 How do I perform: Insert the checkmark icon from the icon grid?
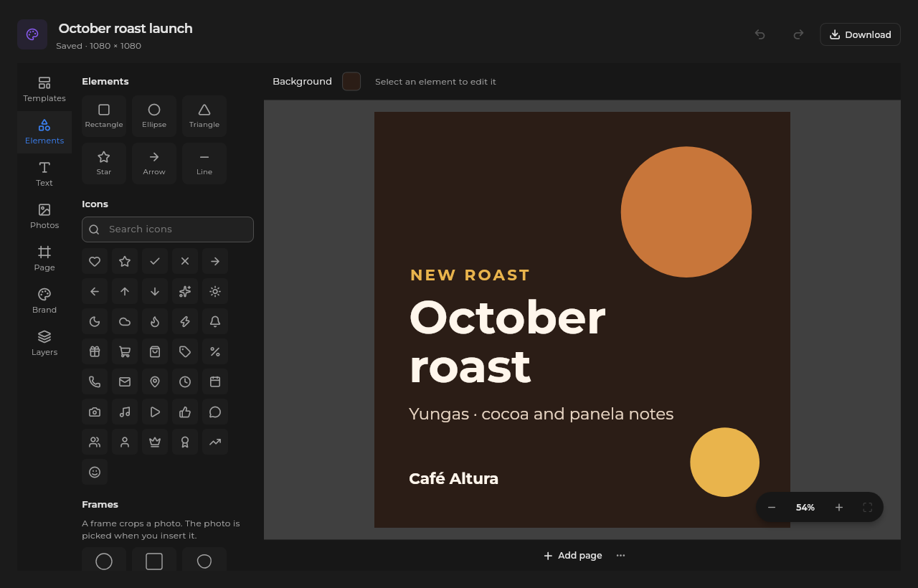[x=155, y=261]
